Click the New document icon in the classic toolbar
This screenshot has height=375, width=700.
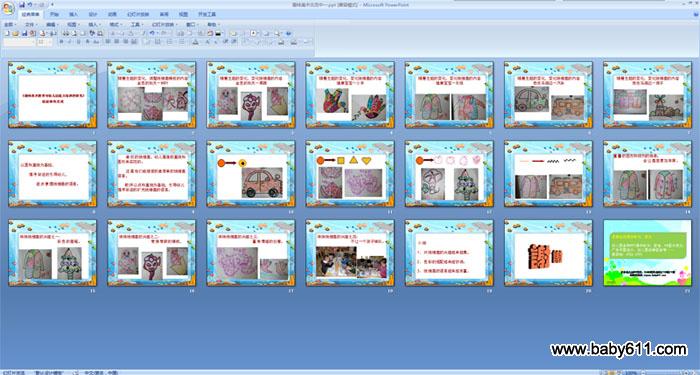[7, 33]
